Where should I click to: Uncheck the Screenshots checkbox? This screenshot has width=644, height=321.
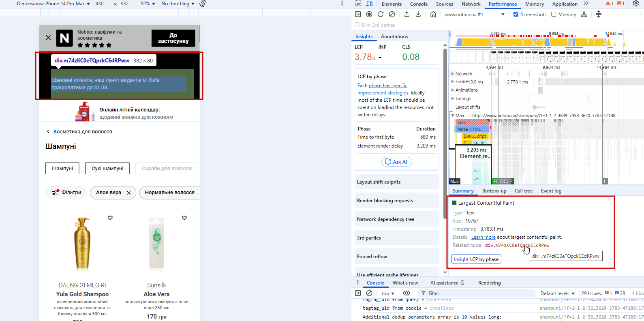tap(516, 14)
